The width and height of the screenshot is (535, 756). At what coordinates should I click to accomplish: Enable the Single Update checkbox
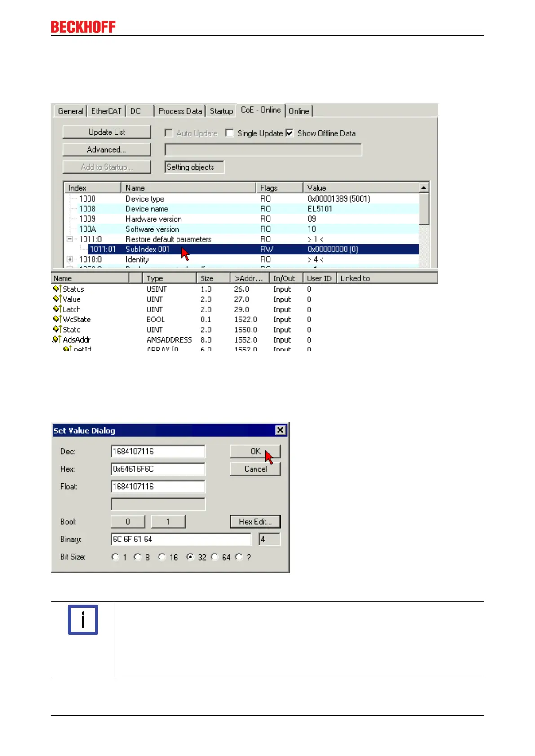pos(230,133)
